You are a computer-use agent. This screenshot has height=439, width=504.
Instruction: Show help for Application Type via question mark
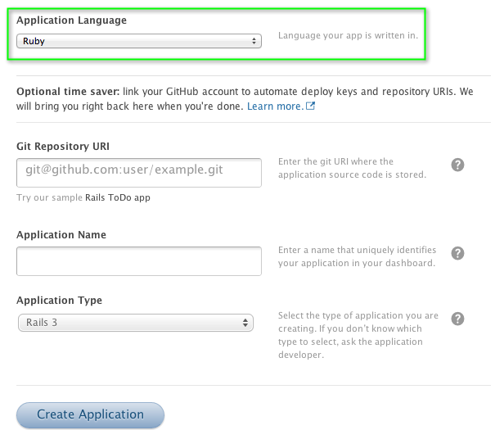tap(458, 319)
